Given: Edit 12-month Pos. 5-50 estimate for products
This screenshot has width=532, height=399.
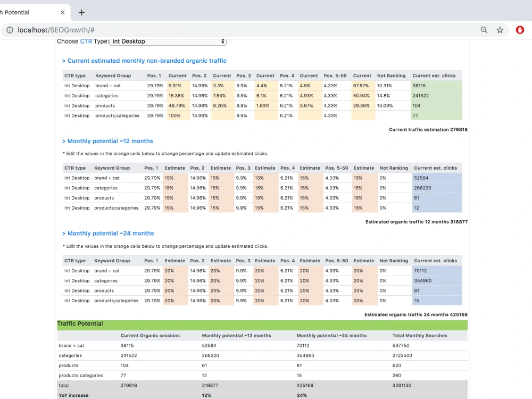Looking at the screenshot, I should [x=365, y=198].
